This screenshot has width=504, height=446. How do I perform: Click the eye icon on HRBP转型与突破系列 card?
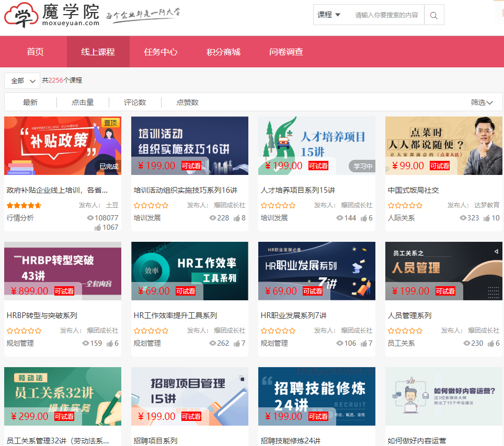pos(85,343)
